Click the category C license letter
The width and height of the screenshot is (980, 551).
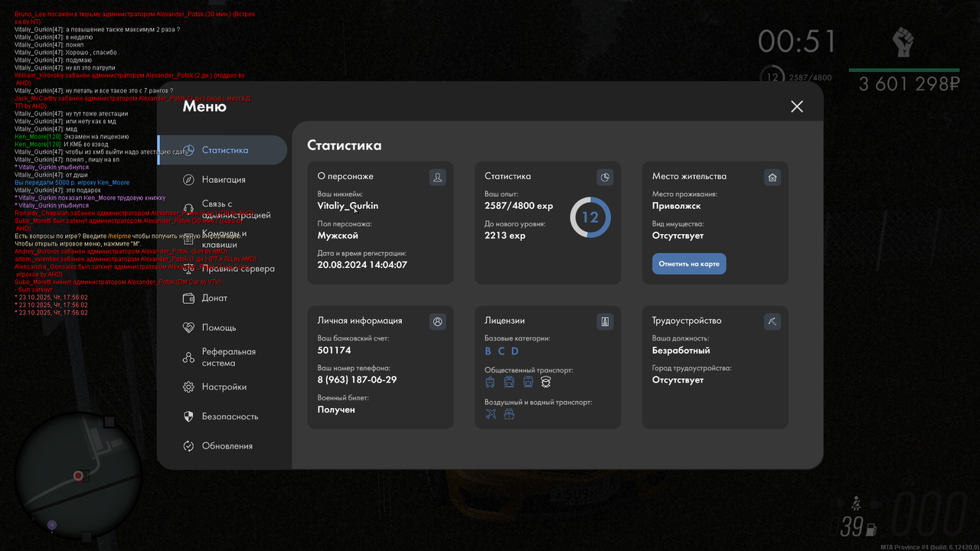coord(501,351)
